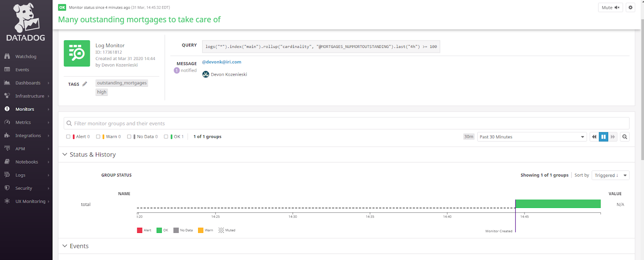Click the pencil icon to edit tags
644x260 pixels.
(x=85, y=84)
